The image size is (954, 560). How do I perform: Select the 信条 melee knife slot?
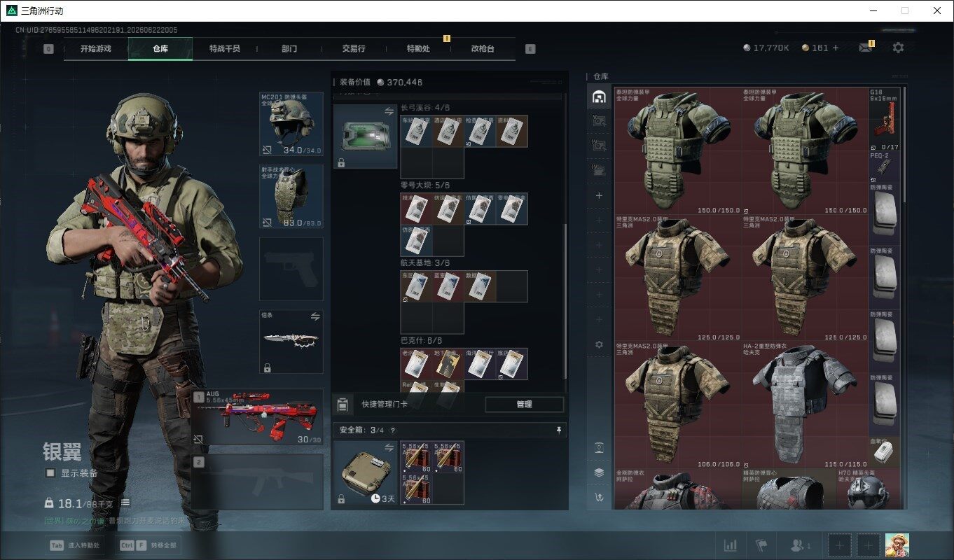click(291, 342)
